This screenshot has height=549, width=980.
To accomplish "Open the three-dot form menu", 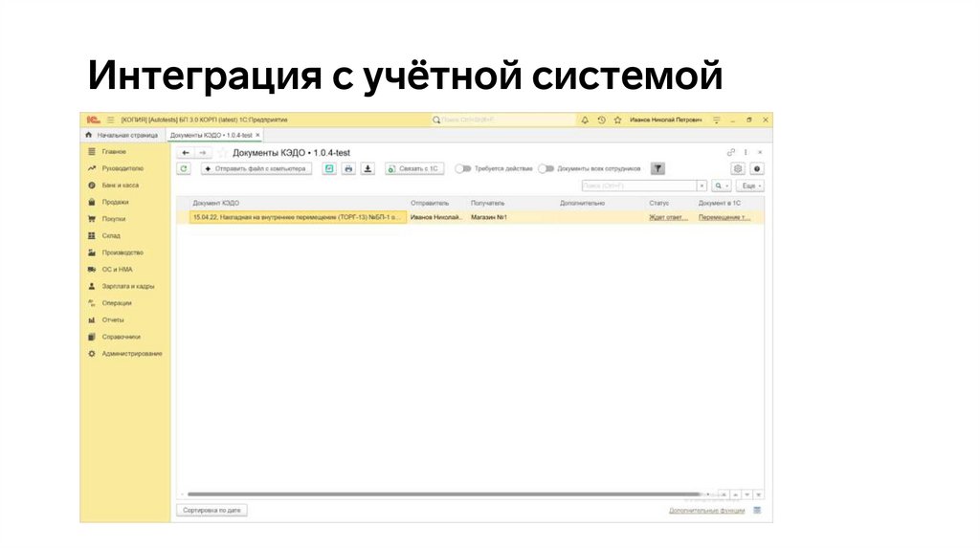I will (x=746, y=152).
